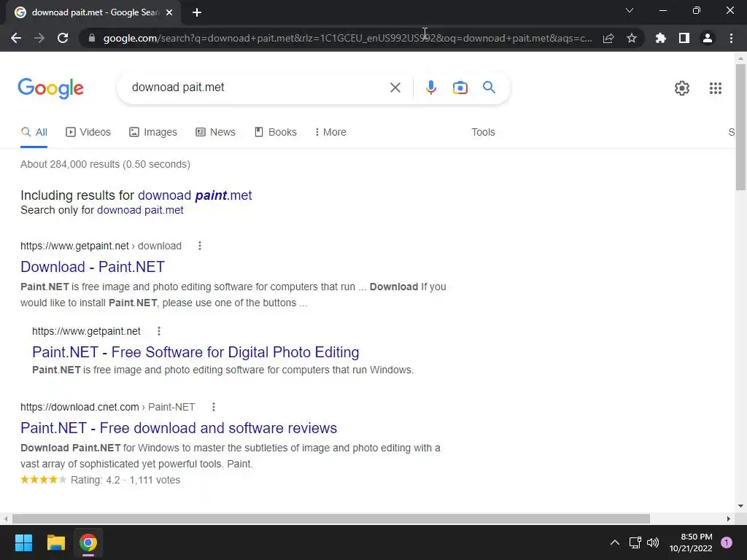This screenshot has height=560, width=747.
Task: Open options for www.getpaint.net sub-result
Action: 158,331
